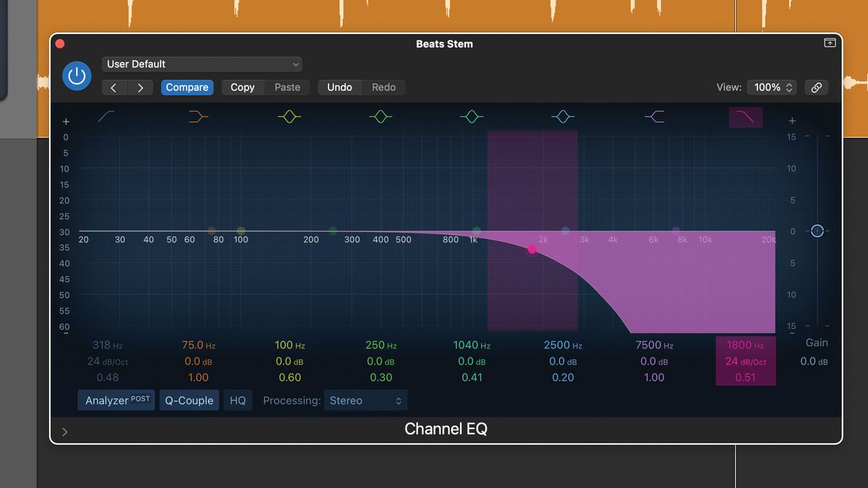
Task: Click the Compare button
Action: [187, 87]
